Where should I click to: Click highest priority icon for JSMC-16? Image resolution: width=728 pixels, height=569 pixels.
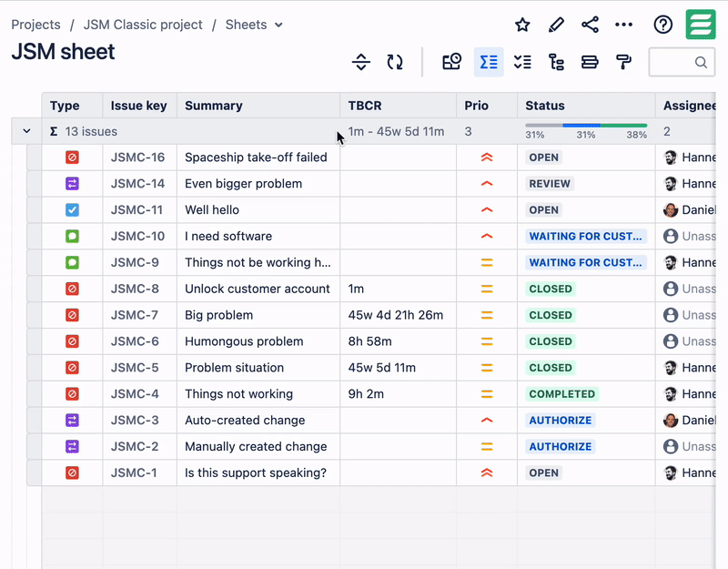click(487, 157)
